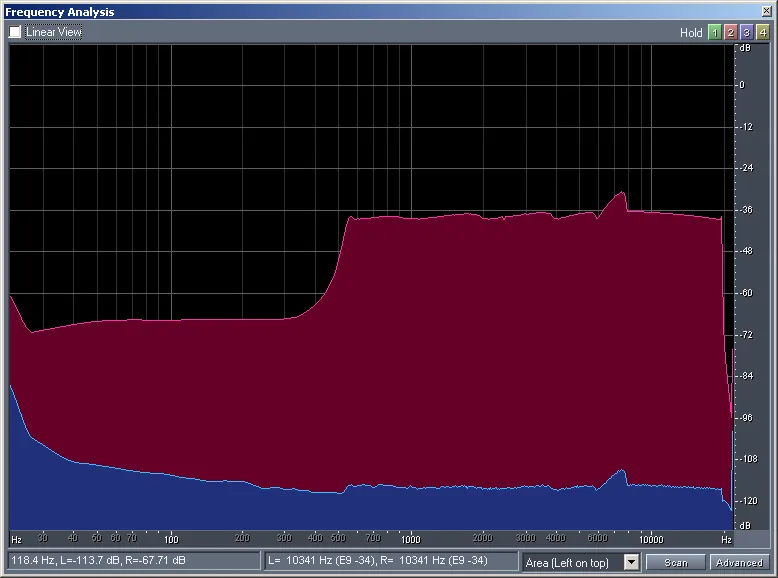Image resolution: width=778 pixels, height=578 pixels.
Task: Click the 'Linear View' label text
Action: (x=54, y=32)
